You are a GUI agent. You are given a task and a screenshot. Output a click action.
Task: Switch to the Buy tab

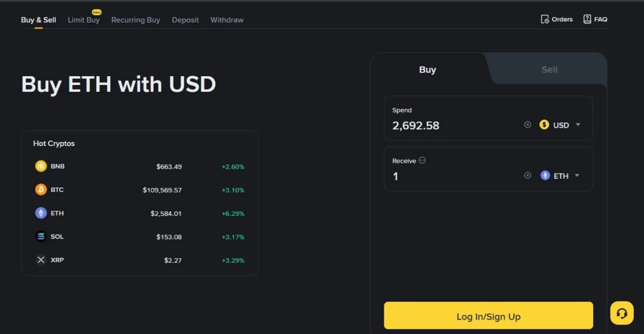[x=428, y=69]
